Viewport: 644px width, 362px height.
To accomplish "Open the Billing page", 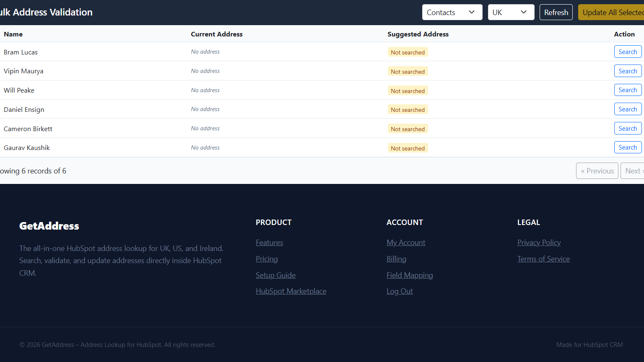I will (396, 259).
